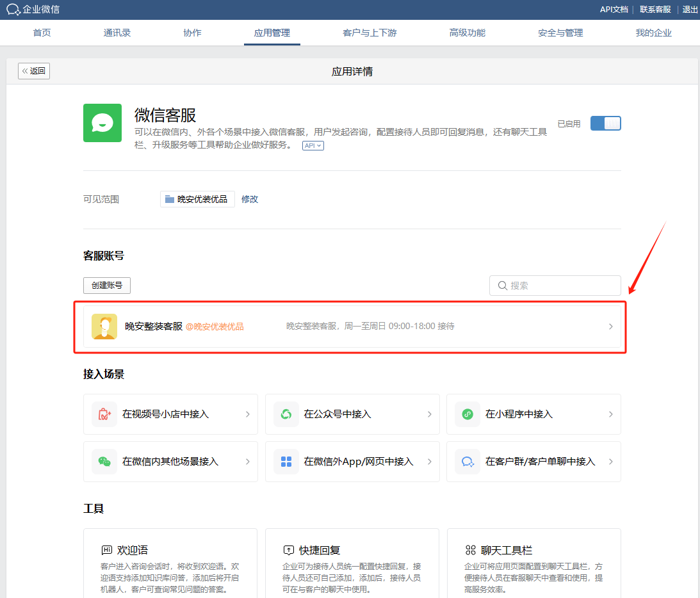Click the 搜索 account search field
This screenshot has width=700, height=598.
(x=555, y=286)
